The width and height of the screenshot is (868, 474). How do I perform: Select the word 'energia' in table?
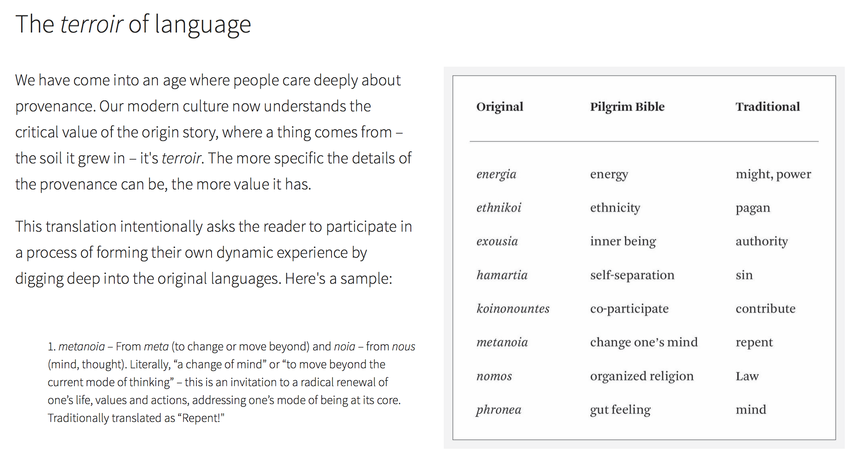(496, 174)
